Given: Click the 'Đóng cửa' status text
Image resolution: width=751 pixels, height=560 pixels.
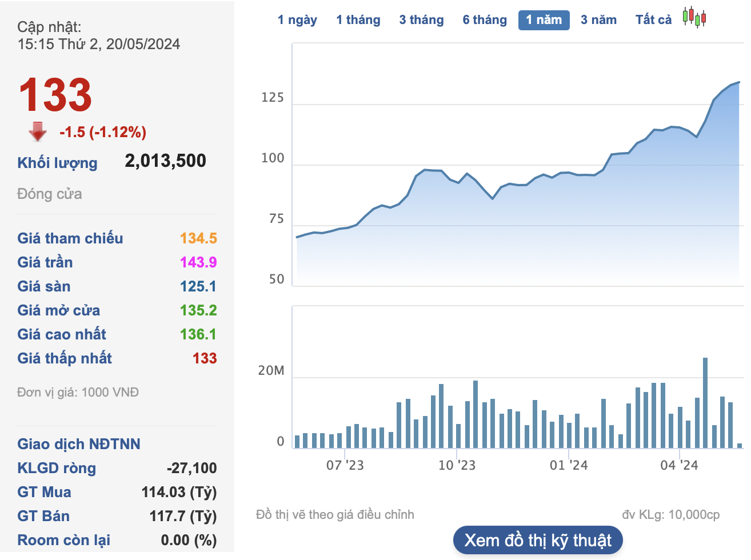Looking at the screenshot, I should [50, 194].
